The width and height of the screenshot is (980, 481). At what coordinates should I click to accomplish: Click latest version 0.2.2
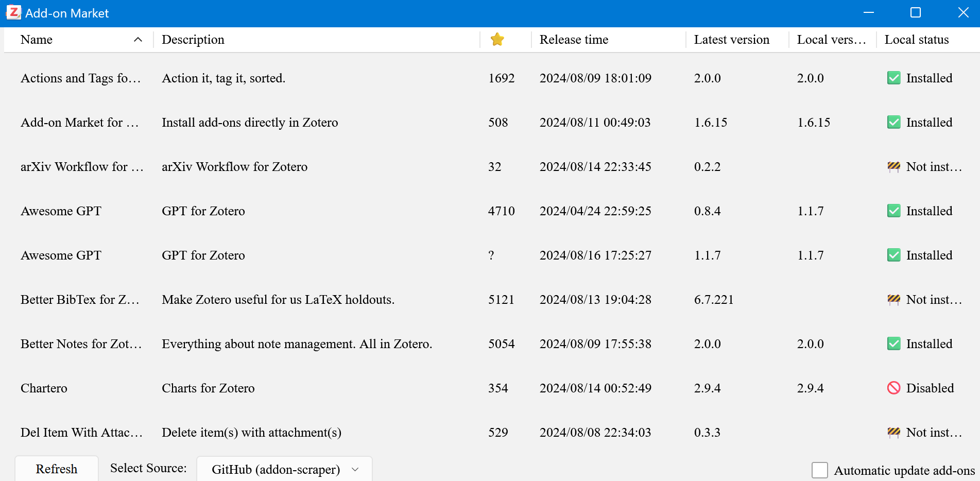pos(708,166)
